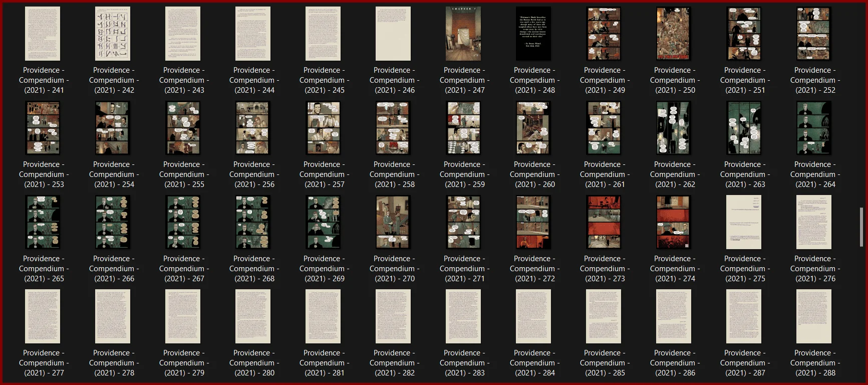Click file name 'Providence - Compendium (2021) - 247'
Image resolution: width=868 pixels, height=385 pixels.
465,80
